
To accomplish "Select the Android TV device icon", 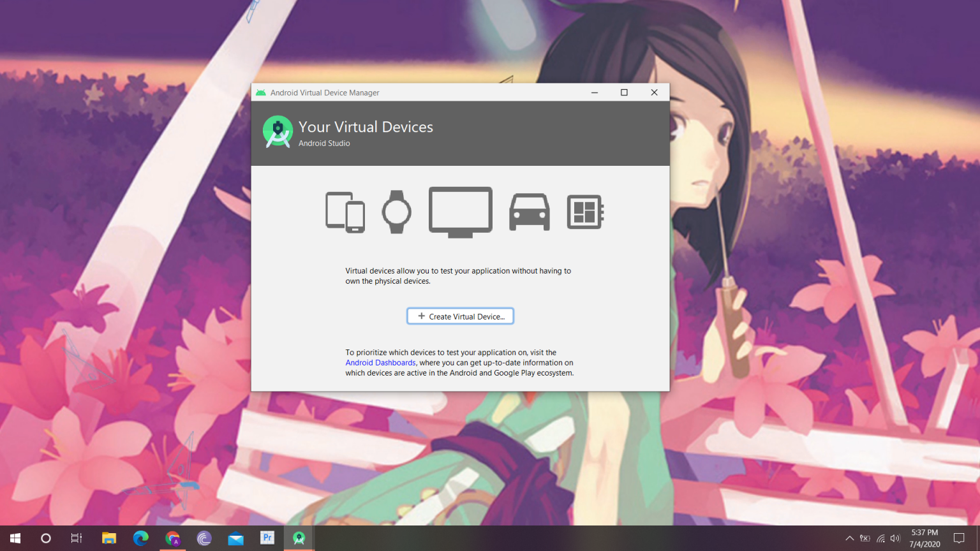I will click(x=460, y=212).
